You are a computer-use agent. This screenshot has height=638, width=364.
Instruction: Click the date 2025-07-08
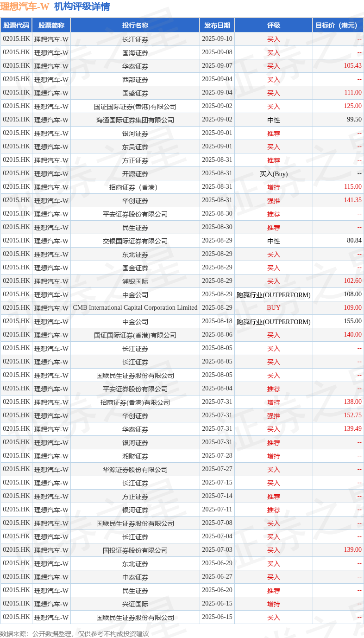point(217,523)
